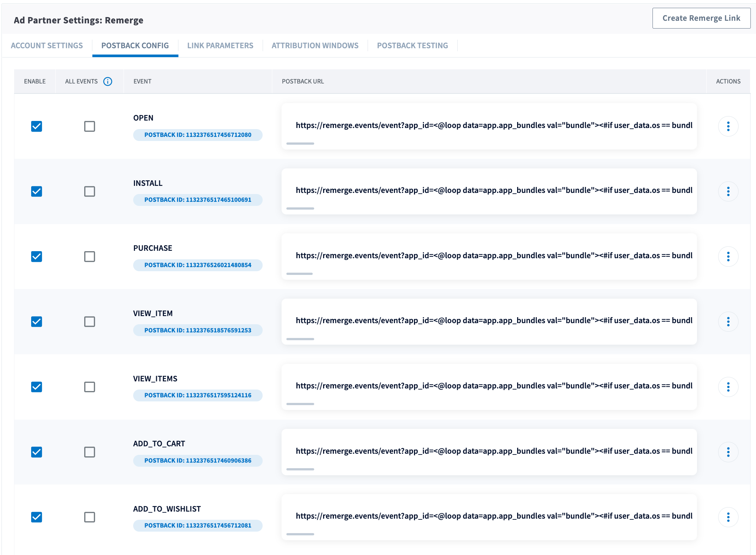Open actions menu for ADD_TO_WISHLIST event
Viewport: 756px width, 555px height.
coord(728,517)
